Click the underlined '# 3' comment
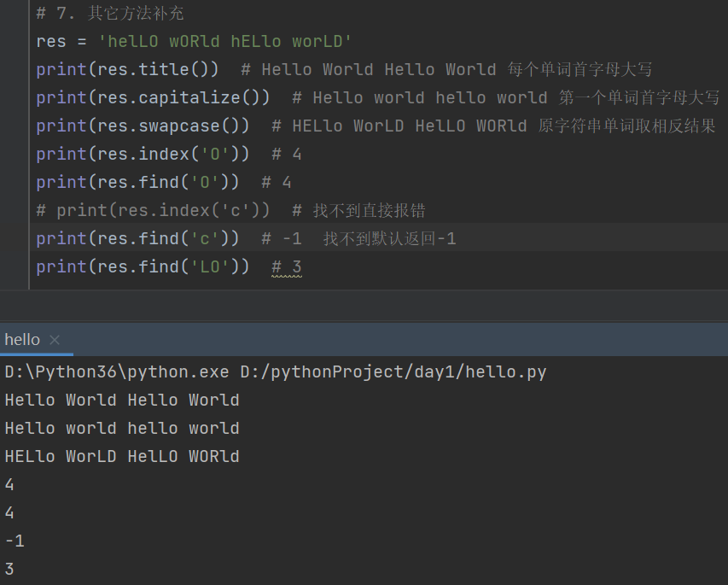Screen dimensions: 728x585 tap(287, 267)
